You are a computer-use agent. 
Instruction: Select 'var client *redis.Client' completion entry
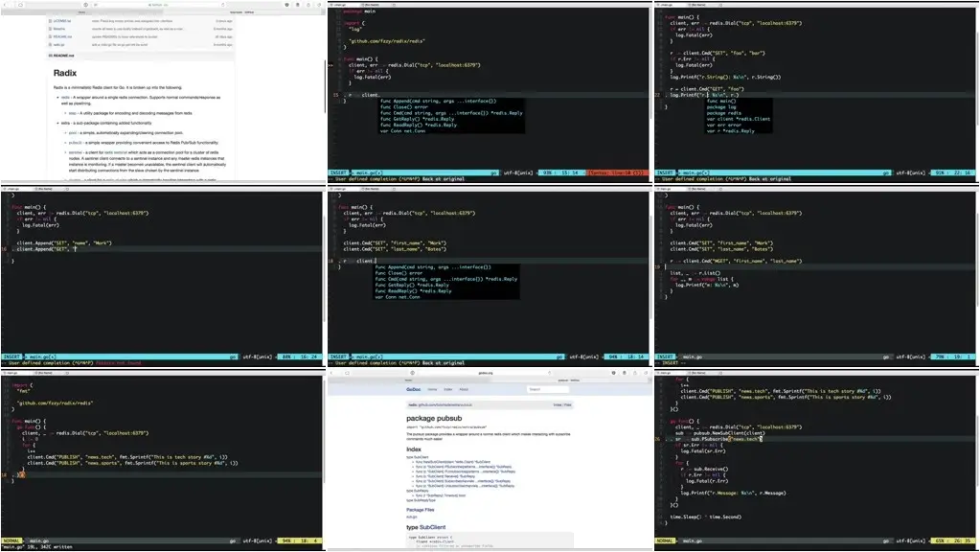pos(739,119)
